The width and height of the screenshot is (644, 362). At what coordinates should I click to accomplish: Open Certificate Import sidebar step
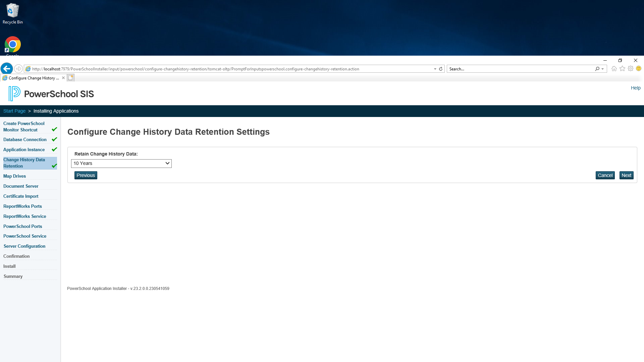[x=21, y=196]
